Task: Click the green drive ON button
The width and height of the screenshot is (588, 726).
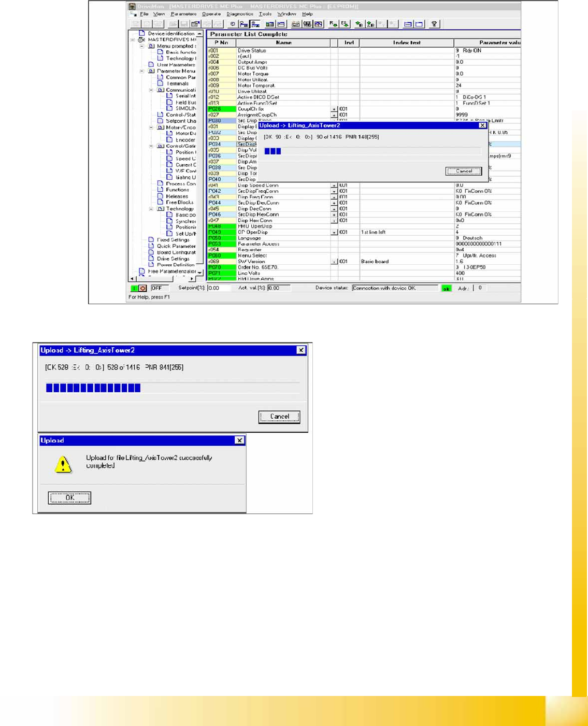Action: tap(134, 288)
